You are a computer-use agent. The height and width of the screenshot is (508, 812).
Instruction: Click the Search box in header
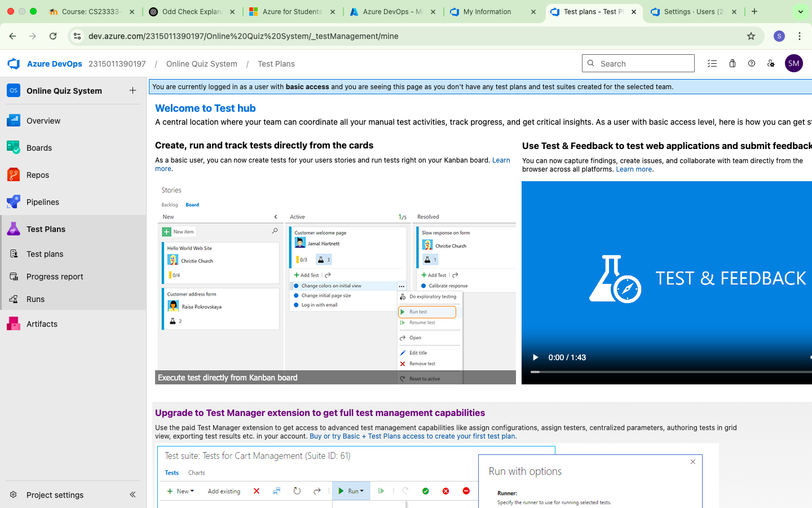(x=638, y=63)
